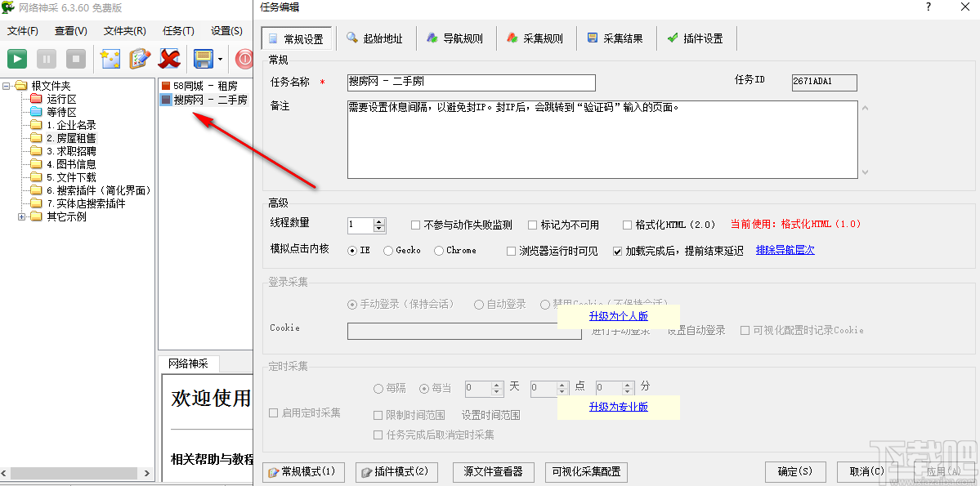Click the red power/exit icon
The width and height of the screenshot is (980, 486).
pos(245,59)
